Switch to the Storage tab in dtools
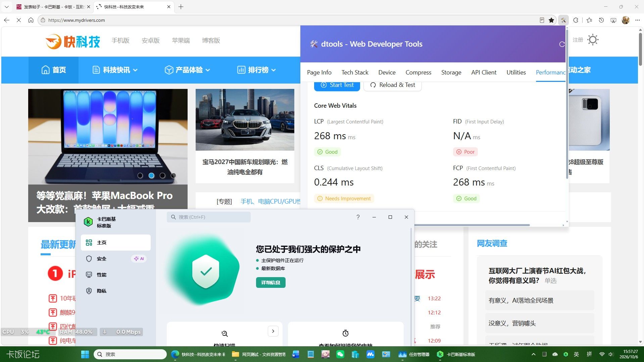Screen dimensions: 644x362 click(451, 72)
